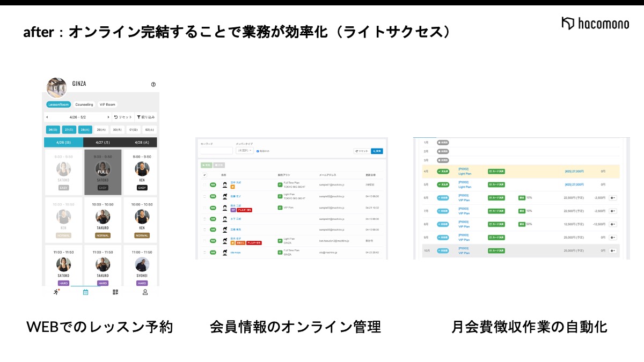Click the green status badge in sample01 row
The height and width of the screenshot is (362, 644).
tap(213, 185)
